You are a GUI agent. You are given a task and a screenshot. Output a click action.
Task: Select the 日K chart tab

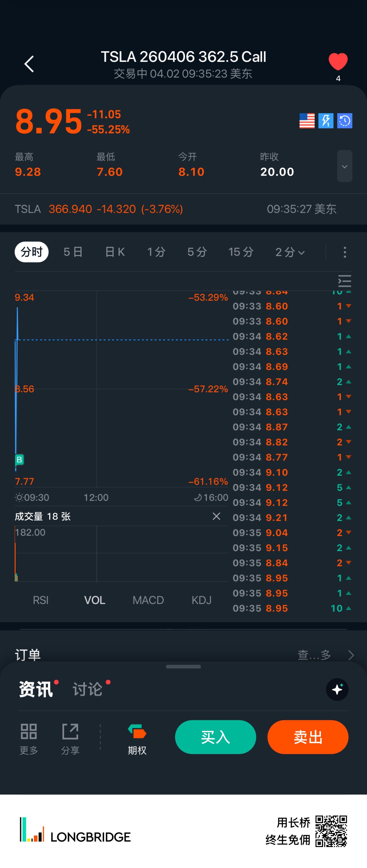(115, 252)
